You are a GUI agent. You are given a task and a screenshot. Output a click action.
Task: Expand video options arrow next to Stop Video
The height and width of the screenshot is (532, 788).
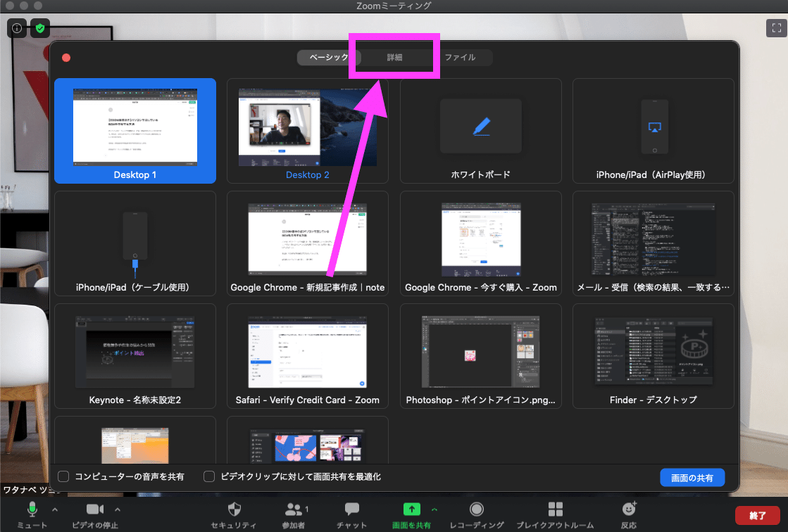pyautogui.click(x=118, y=509)
